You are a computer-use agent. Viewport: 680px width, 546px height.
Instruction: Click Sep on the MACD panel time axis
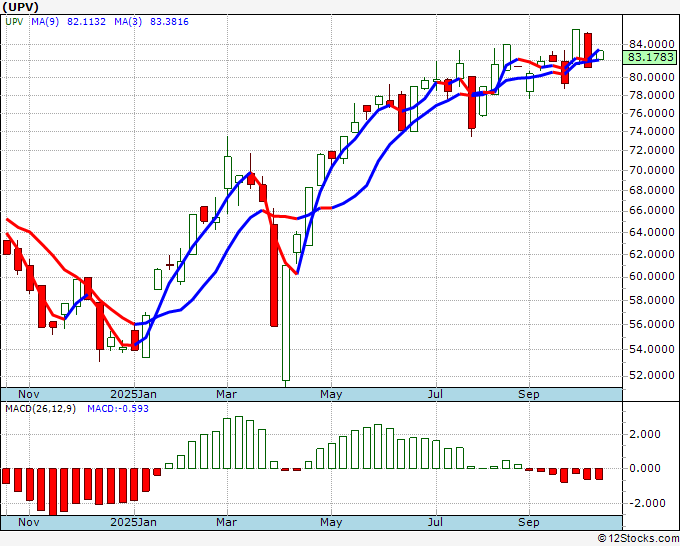click(529, 522)
